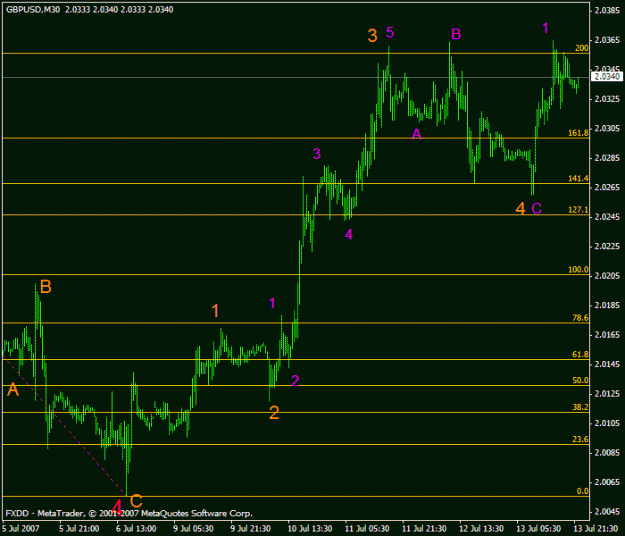625x536 pixels.
Task: Select the Fibonacci 161.8 level label
Action: (x=578, y=133)
